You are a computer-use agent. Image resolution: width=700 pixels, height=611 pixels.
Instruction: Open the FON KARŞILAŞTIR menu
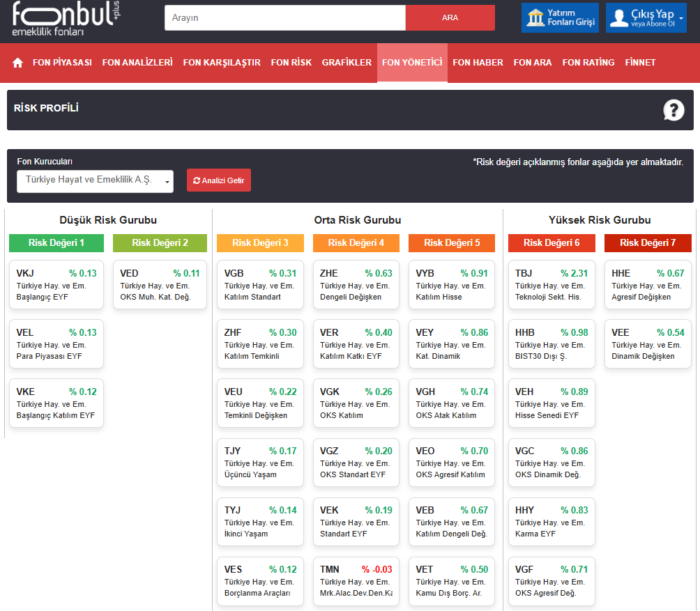(222, 63)
